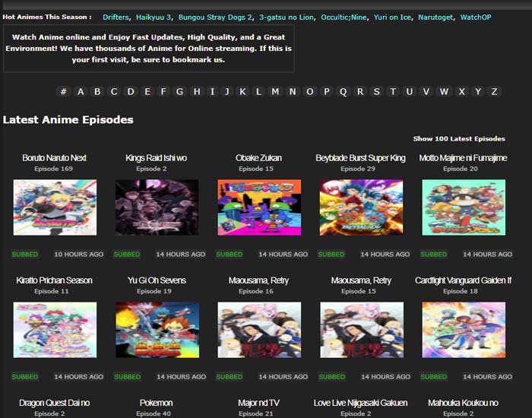Browse anime starting with T
This screenshot has width=532, height=418.
tap(393, 91)
